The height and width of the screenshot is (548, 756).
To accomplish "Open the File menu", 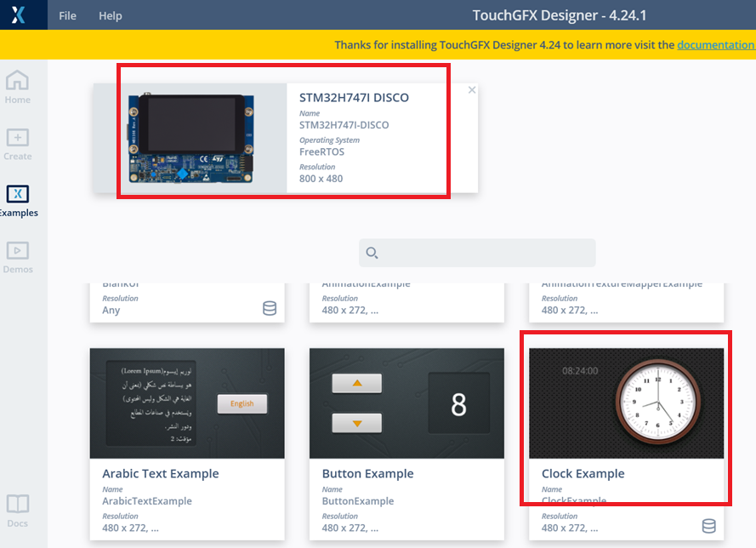I will coord(67,15).
